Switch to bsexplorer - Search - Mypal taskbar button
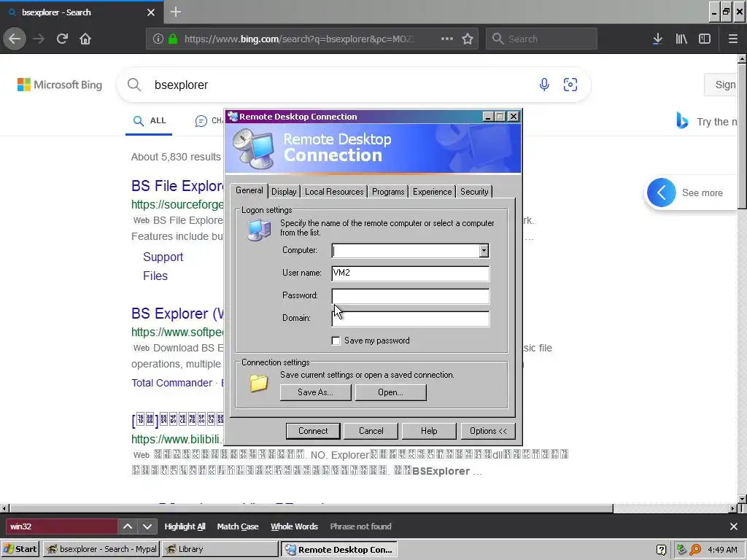Viewport: 747px width, 560px height. (x=101, y=549)
